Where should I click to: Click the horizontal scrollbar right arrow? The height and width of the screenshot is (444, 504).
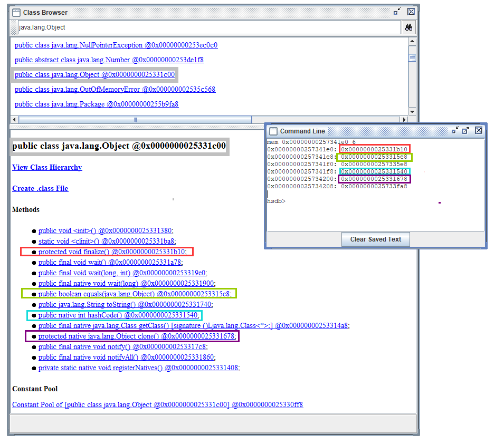pyautogui.click(x=404, y=120)
